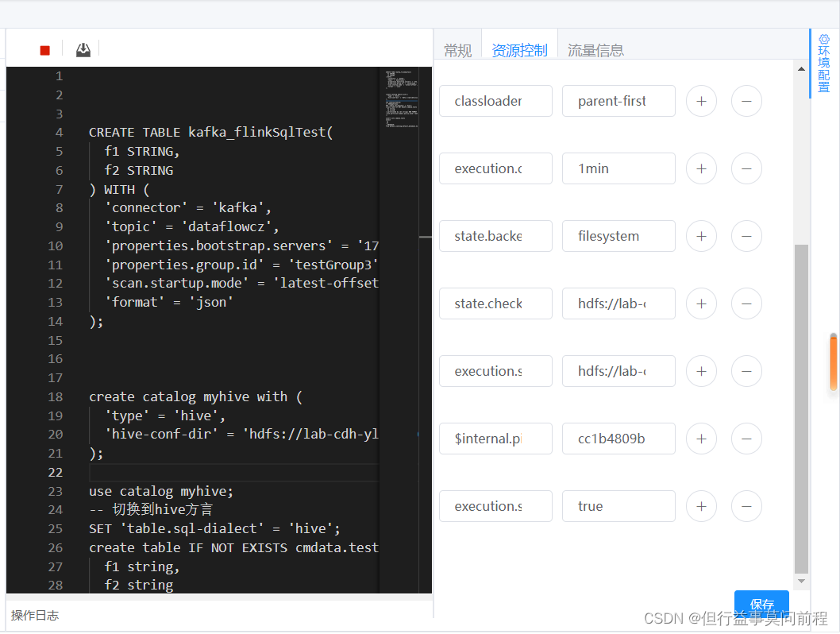
Task: Click line number 14 in the gutter
Action: point(55,321)
